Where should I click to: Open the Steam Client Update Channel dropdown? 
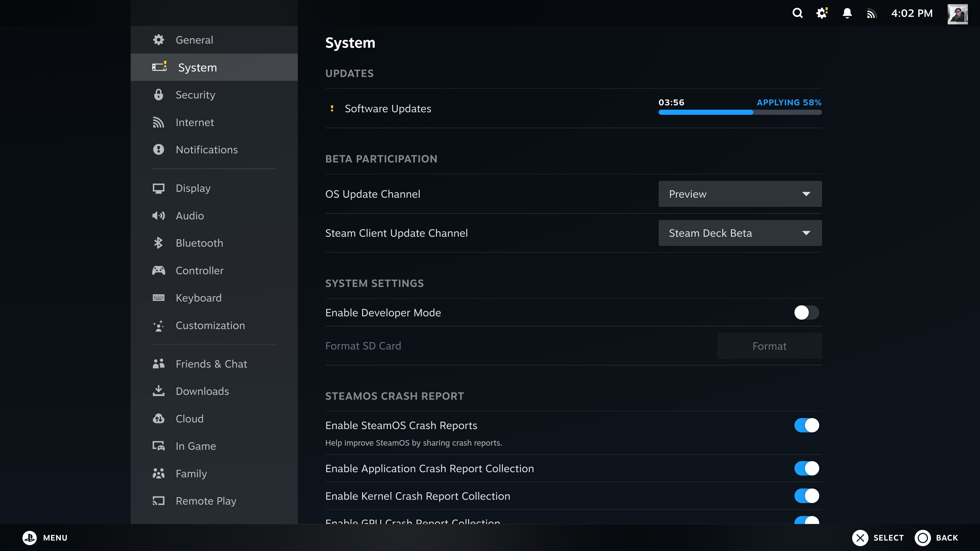pyautogui.click(x=740, y=233)
